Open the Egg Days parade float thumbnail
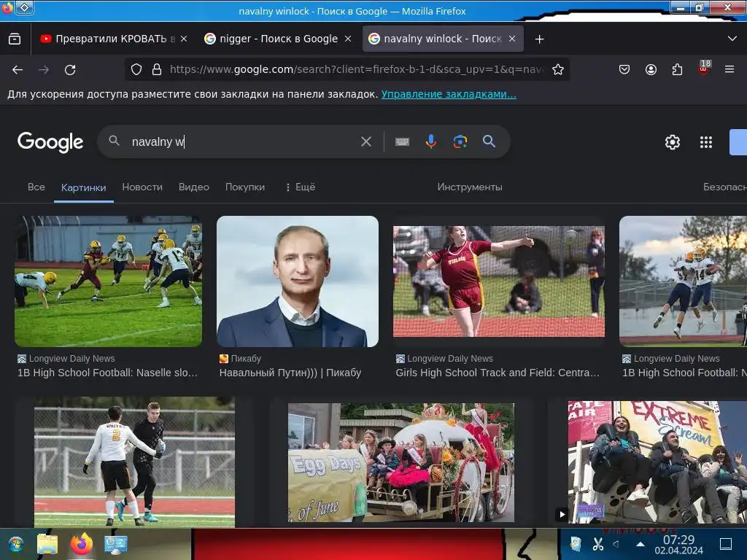747x560 pixels. pos(401,462)
